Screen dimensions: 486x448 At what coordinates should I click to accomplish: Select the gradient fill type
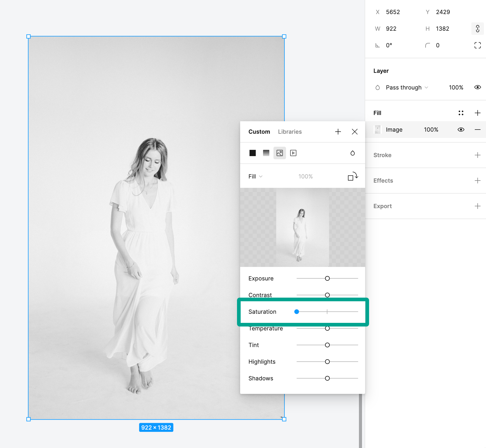click(x=266, y=153)
